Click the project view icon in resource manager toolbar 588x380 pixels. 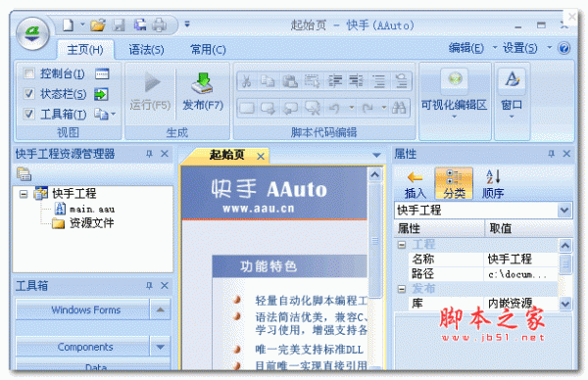(24, 174)
